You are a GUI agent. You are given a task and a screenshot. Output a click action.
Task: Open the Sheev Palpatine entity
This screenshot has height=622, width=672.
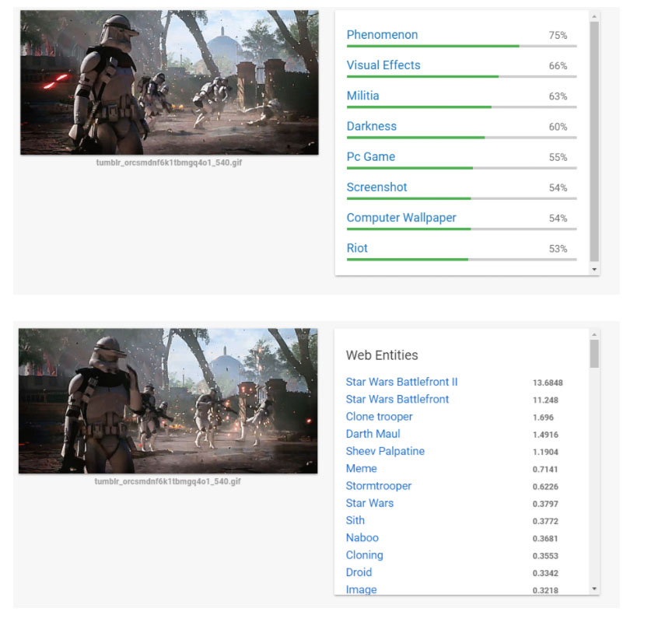pos(385,451)
